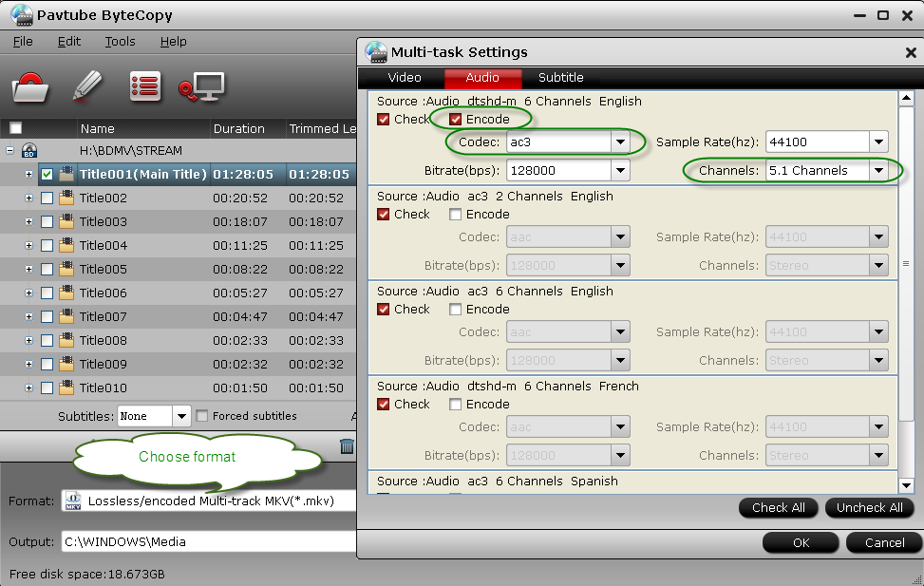Screen dimensions: 924x586
Task: Click the monitor search icon in toolbar
Action: click(x=201, y=86)
